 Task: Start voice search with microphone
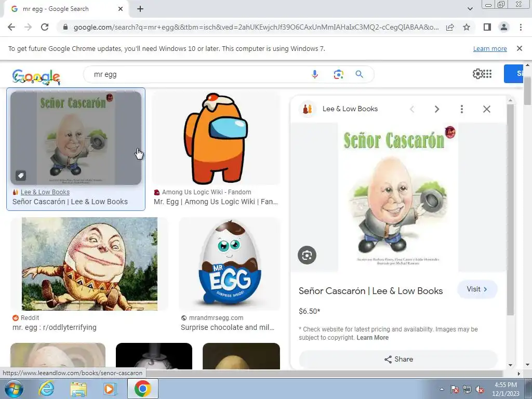click(x=314, y=74)
